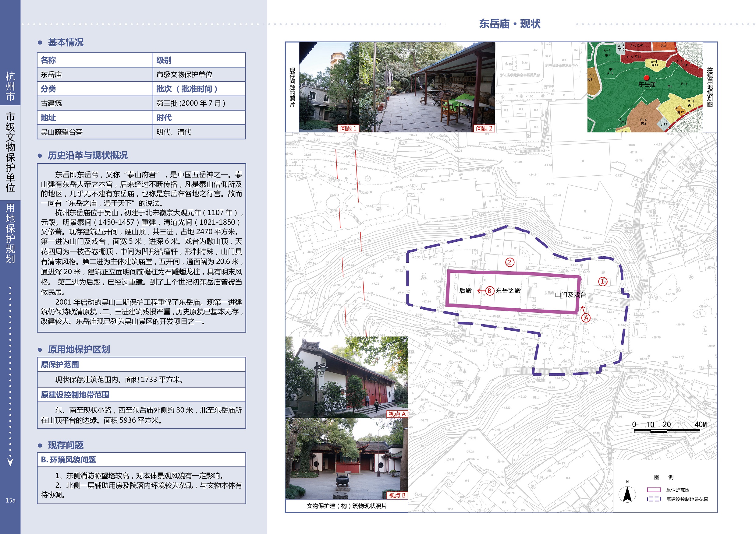The image size is (756, 534).
Task: Click the 东岳庙·现状 page title
Action: click(509, 24)
